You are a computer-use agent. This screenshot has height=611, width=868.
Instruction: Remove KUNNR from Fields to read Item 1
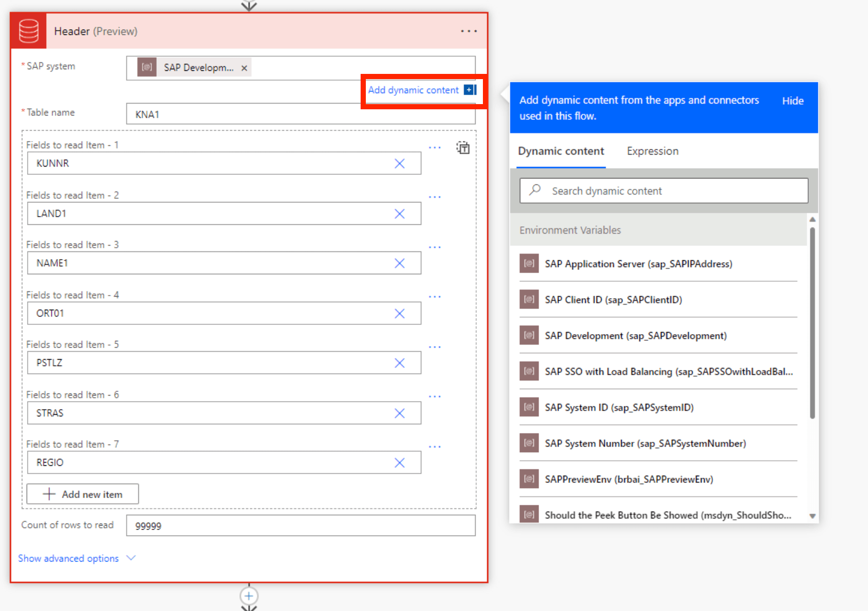click(400, 163)
